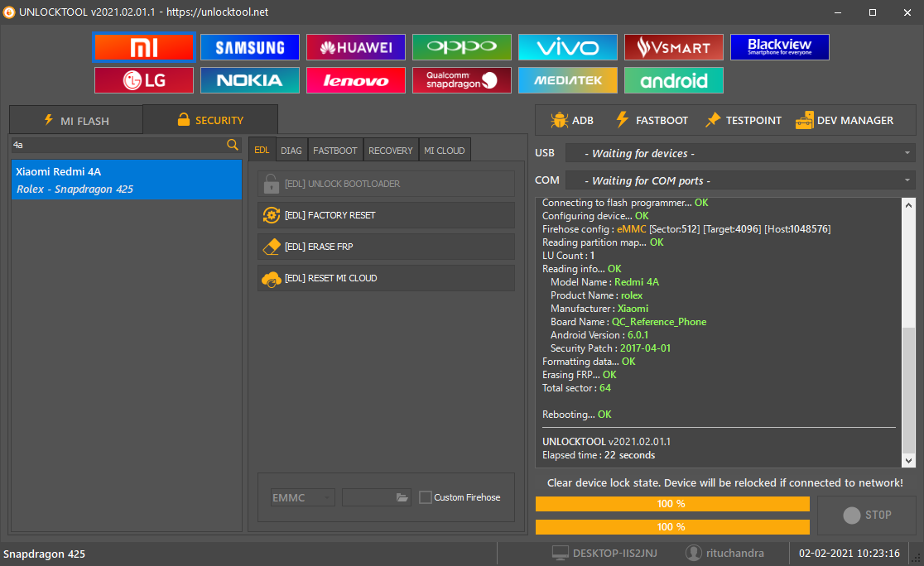Click the log scrollbar thumb
Screen dimensions: 924x566
click(908, 389)
